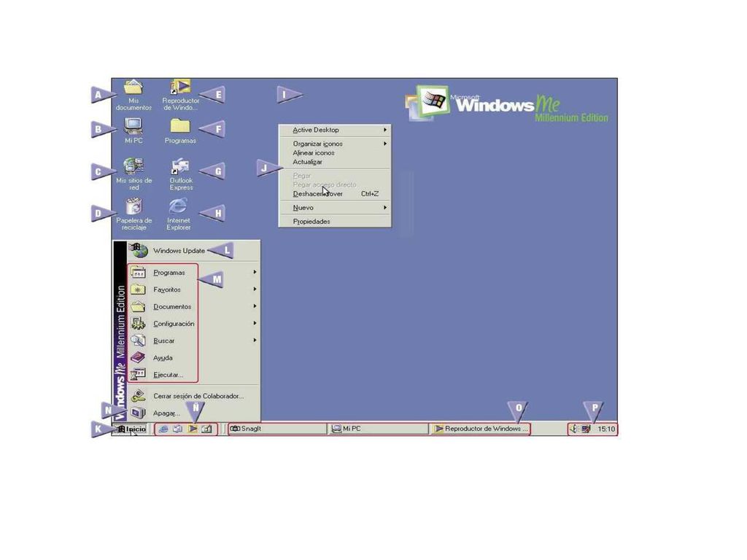Click the Favoritos star folder icon

[138, 289]
